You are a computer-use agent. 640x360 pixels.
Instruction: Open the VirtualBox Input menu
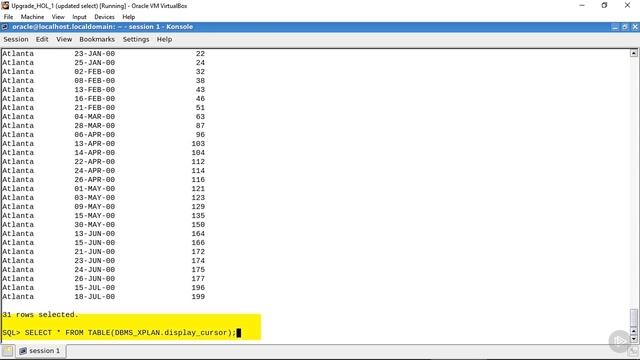coord(79,17)
